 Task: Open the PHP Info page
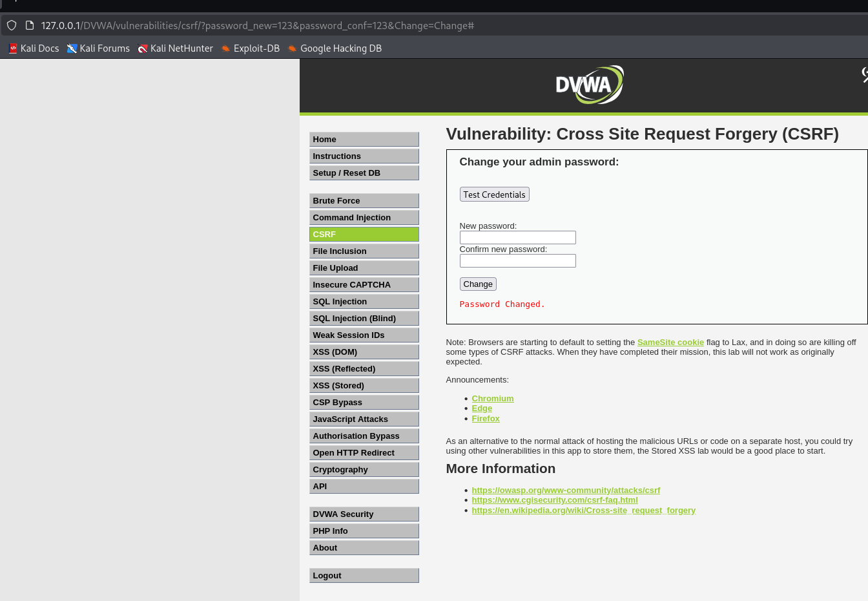point(364,531)
